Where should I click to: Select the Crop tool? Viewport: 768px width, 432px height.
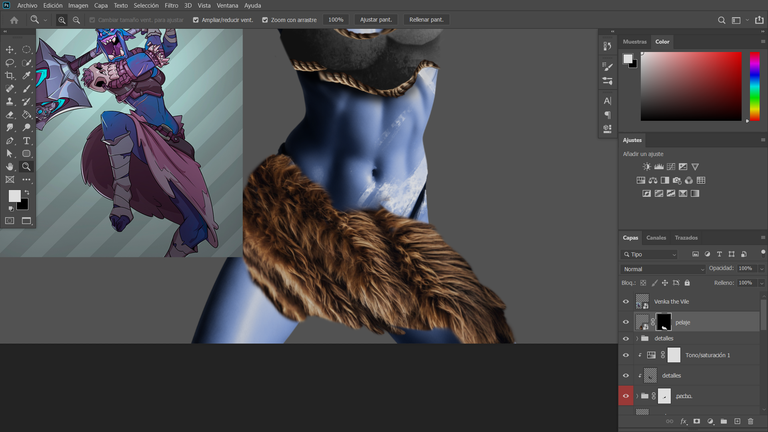[x=10, y=75]
